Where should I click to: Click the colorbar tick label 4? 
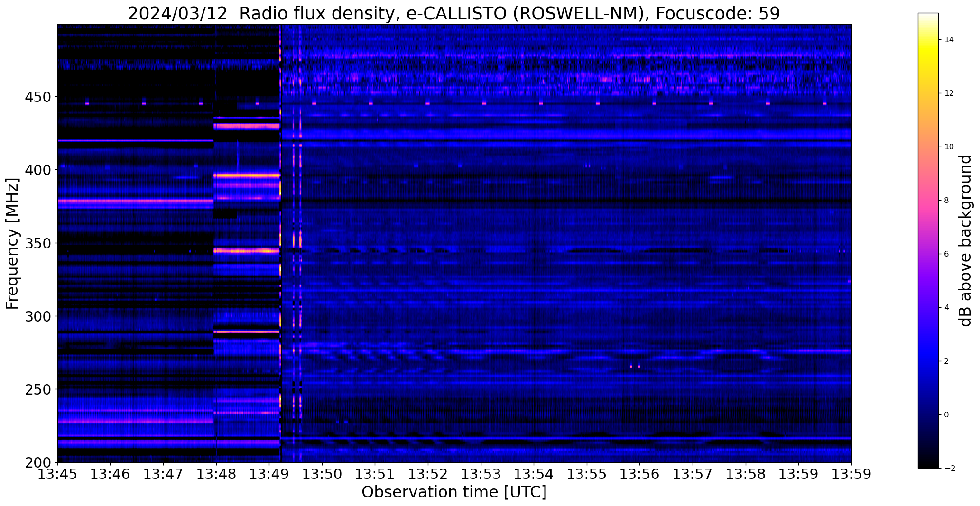(x=947, y=307)
